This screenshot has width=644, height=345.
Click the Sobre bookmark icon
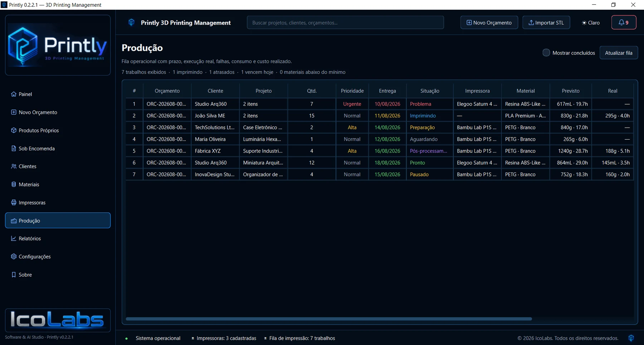point(14,274)
